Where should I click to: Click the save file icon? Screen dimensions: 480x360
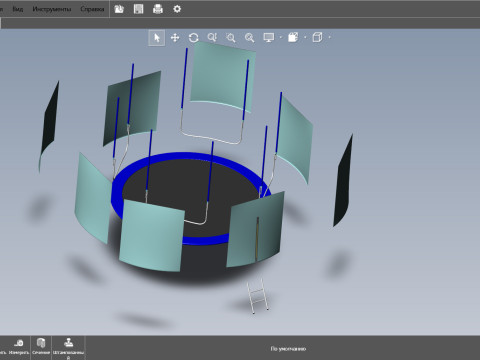point(138,9)
